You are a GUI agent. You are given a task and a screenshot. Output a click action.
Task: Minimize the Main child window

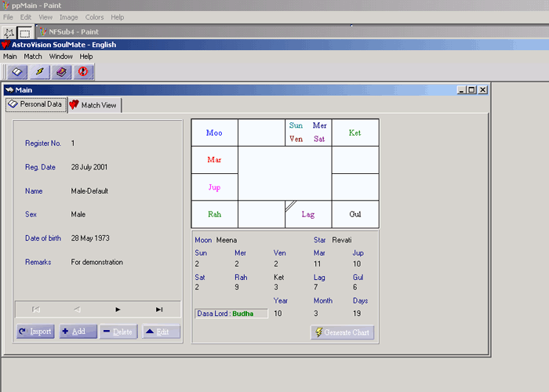[x=462, y=90]
